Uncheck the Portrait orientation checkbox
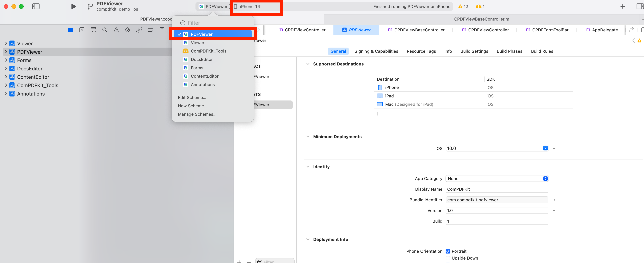The height and width of the screenshot is (263, 644). point(448,251)
